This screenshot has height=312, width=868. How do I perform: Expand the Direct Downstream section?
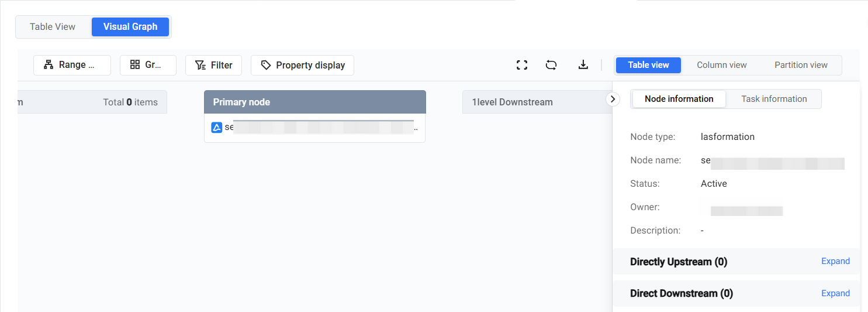click(x=835, y=293)
